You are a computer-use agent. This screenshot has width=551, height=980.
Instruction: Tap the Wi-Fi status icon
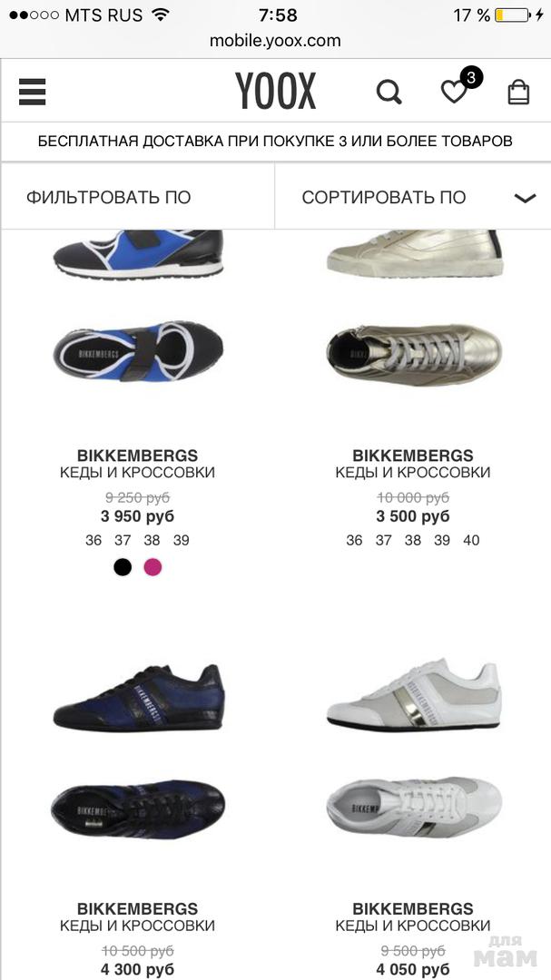(161, 15)
